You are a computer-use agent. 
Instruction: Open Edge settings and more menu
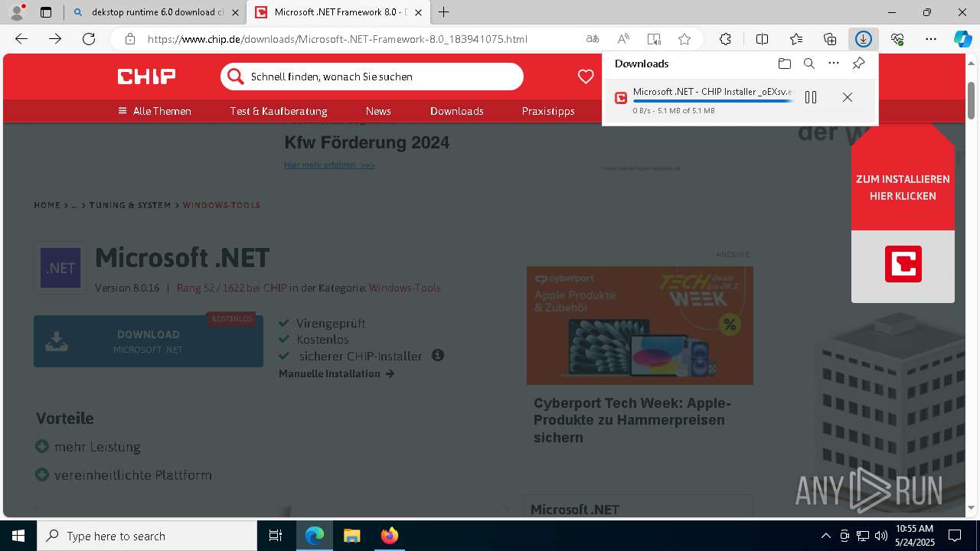point(931,39)
